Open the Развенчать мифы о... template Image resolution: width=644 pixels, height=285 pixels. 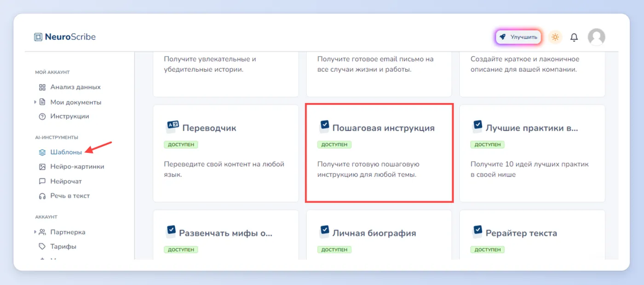tap(226, 234)
